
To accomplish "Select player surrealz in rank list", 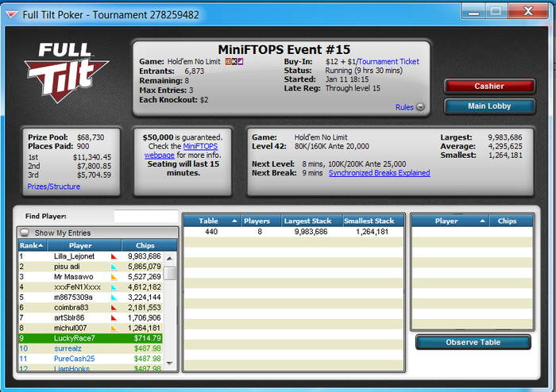I will coord(91,349).
